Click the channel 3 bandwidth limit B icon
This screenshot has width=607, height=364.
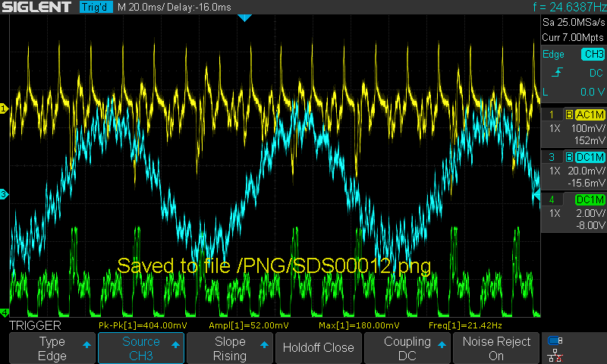(569, 158)
